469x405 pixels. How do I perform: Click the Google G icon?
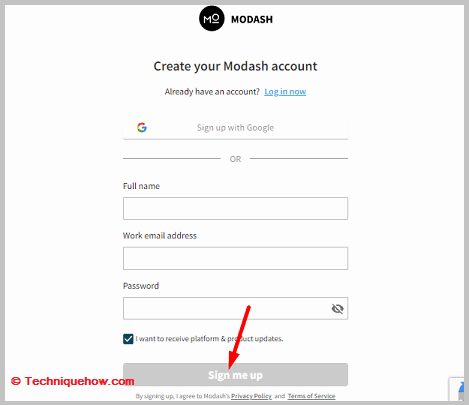point(142,127)
